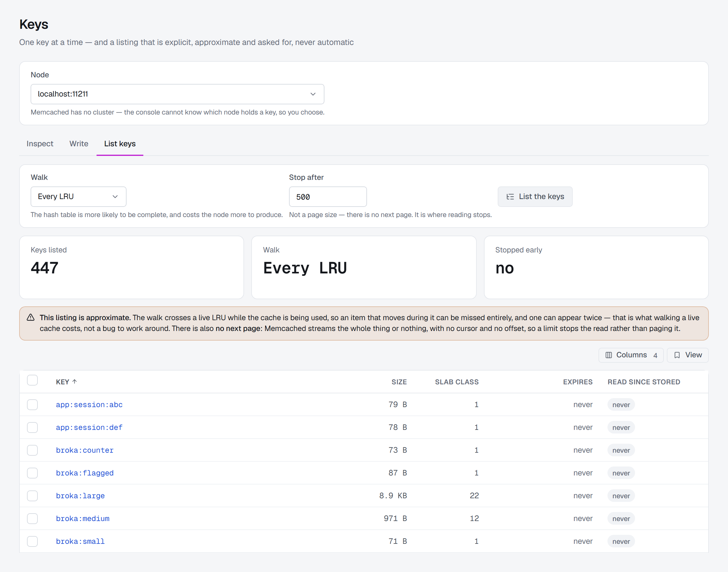Select the broka:flagged row checkbox
This screenshot has height=572, width=728.
(32, 473)
